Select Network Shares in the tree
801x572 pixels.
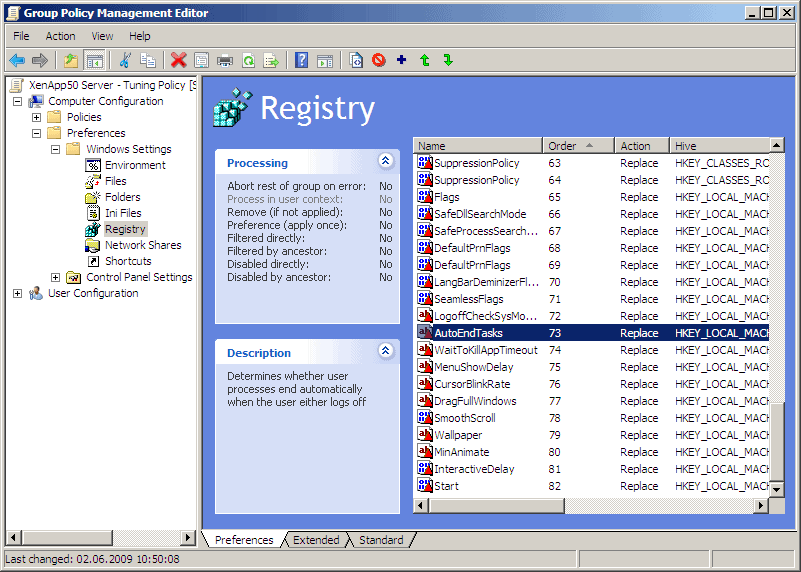(x=143, y=245)
